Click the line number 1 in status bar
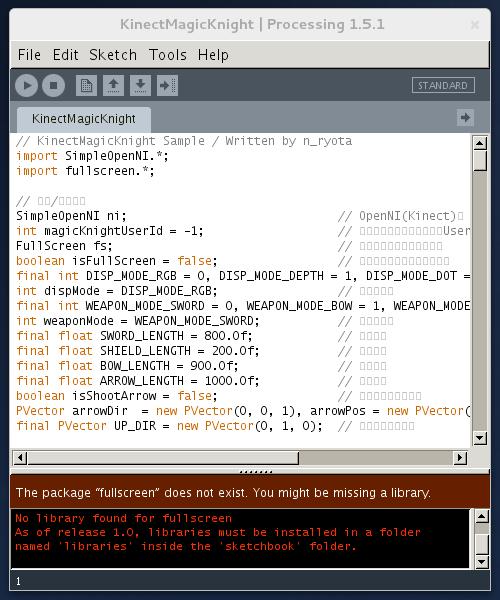Image resolution: width=500 pixels, height=600 pixels. pos(18,582)
